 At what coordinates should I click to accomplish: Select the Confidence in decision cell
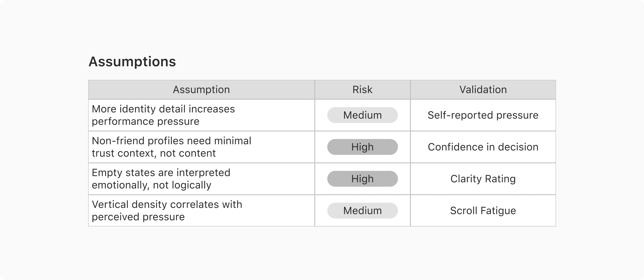pyautogui.click(x=483, y=147)
